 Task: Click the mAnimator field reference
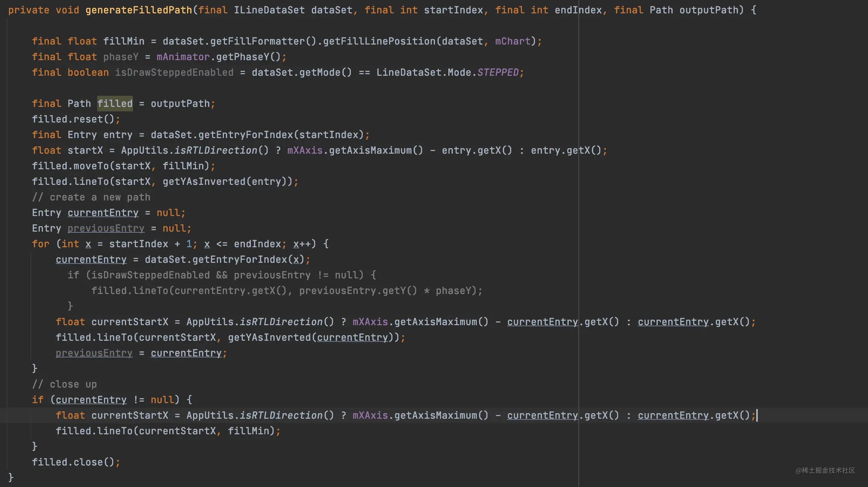point(183,57)
